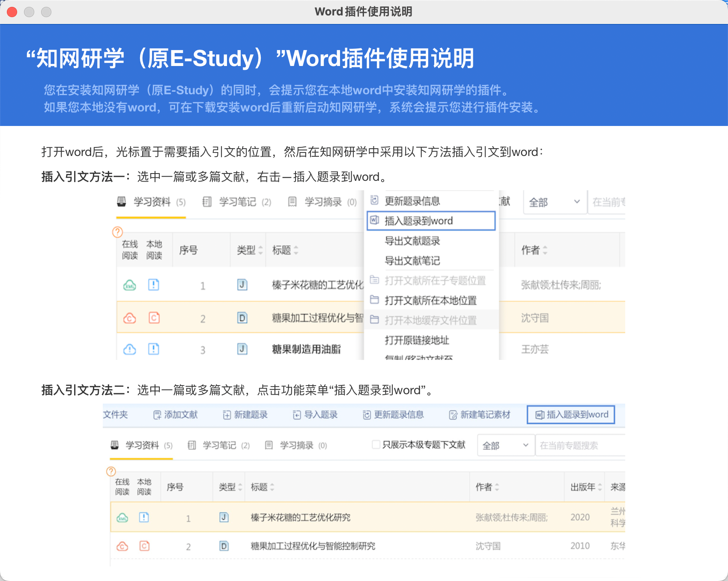Open 全部 dropdown in lower screenshot
Viewport: 728px width, 581px height.
(x=506, y=446)
